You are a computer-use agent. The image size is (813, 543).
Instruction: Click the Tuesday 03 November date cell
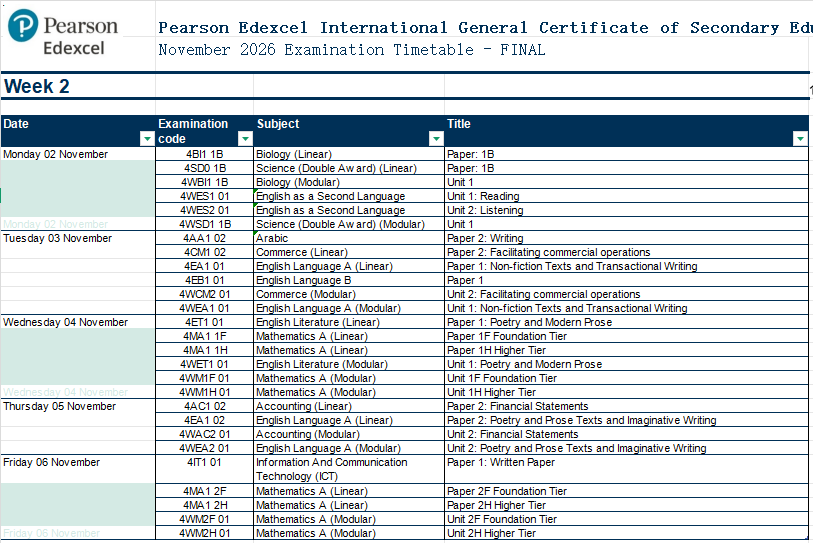(x=78, y=238)
